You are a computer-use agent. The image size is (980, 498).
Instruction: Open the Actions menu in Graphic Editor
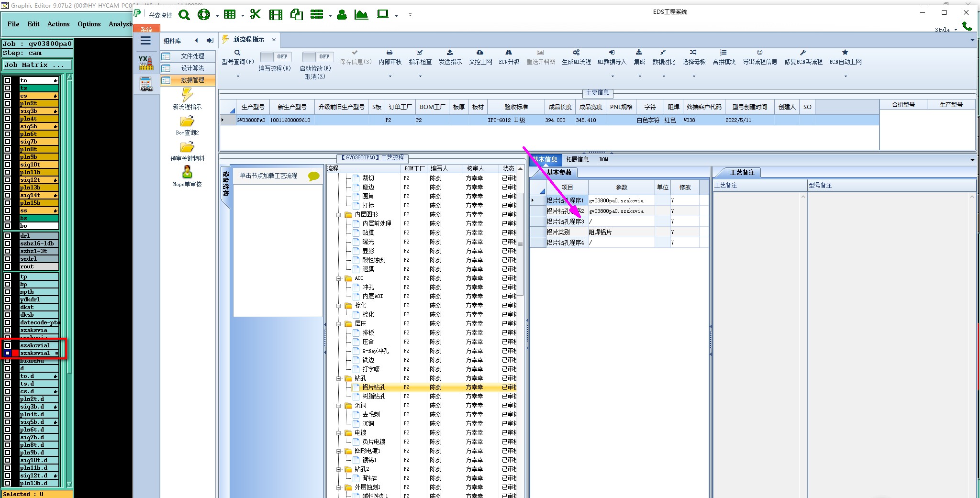[58, 24]
